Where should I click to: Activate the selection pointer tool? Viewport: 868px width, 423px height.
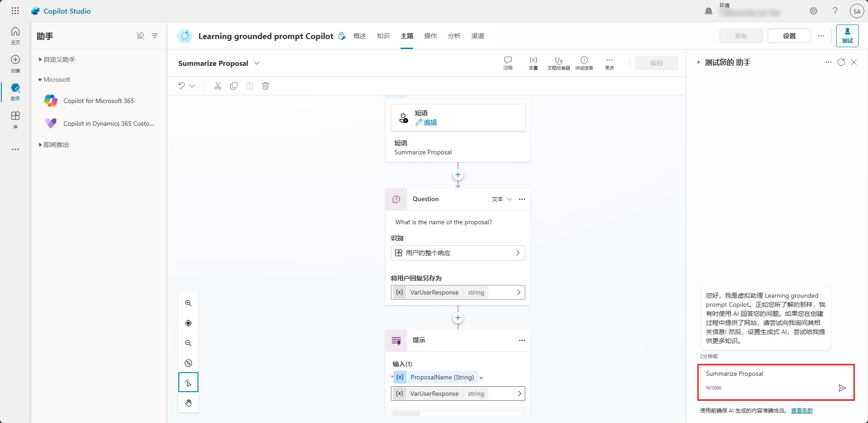188,383
